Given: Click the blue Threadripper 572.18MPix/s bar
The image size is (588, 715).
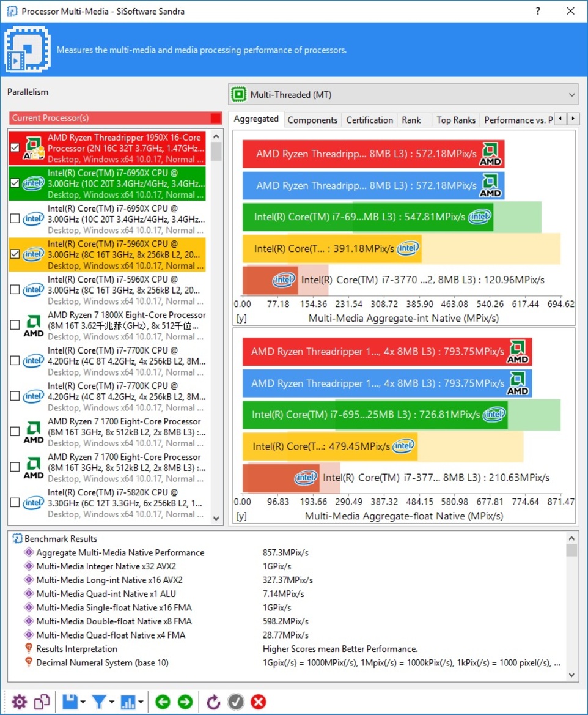Looking at the screenshot, I should (373, 185).
